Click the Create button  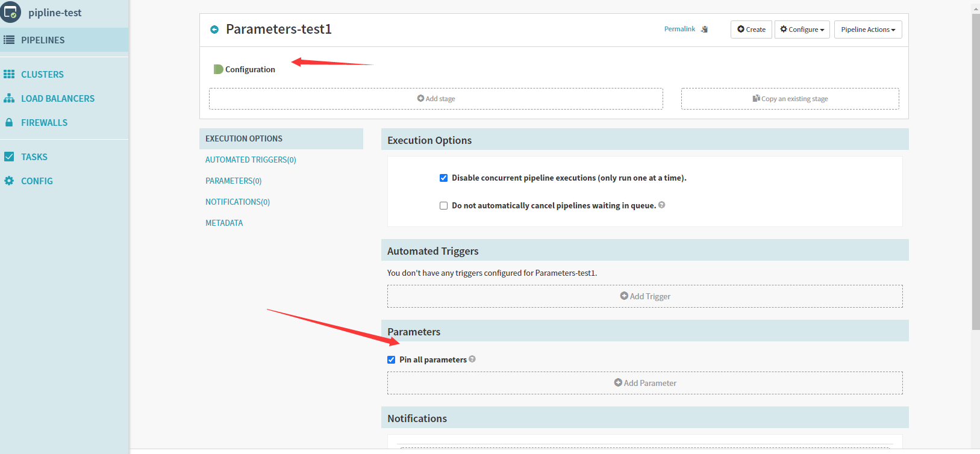coord(751,30)
